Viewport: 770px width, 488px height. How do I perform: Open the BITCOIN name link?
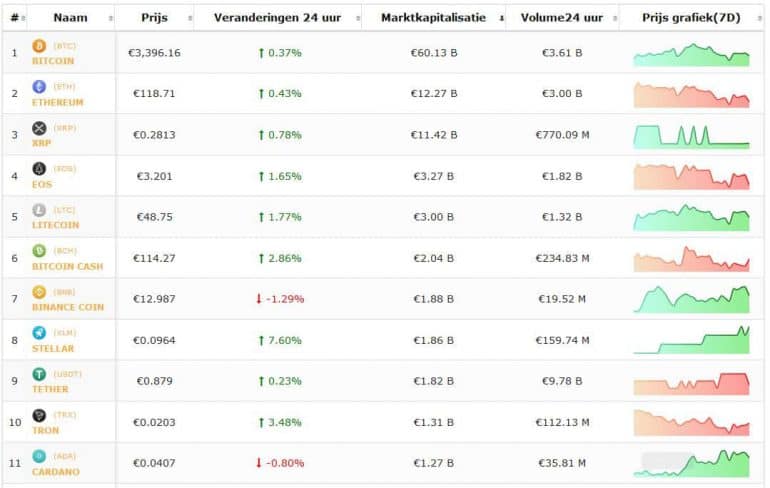(53, 61)
